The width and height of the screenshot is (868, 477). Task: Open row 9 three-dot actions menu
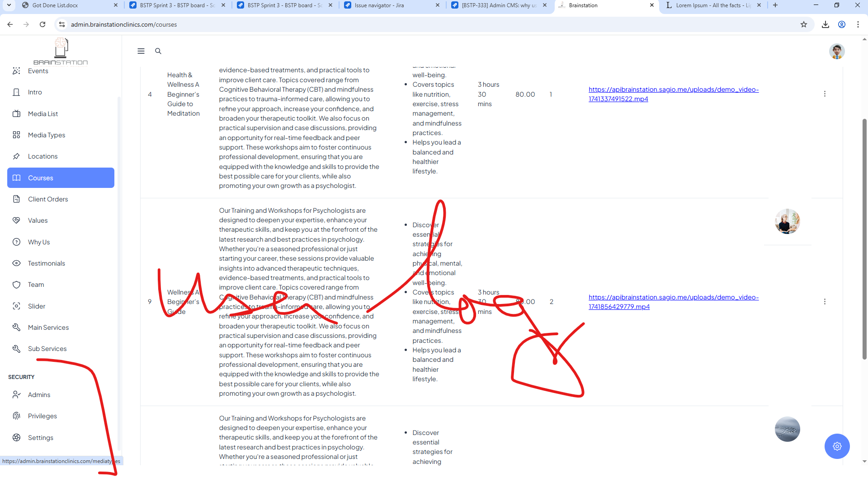coord(825,302)
